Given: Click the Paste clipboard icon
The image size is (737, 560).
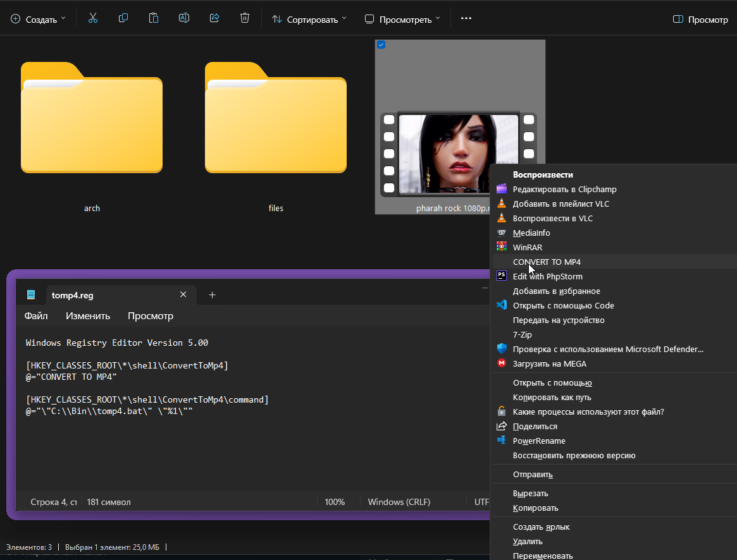Looking at the screenshot, I should [154, 18].
